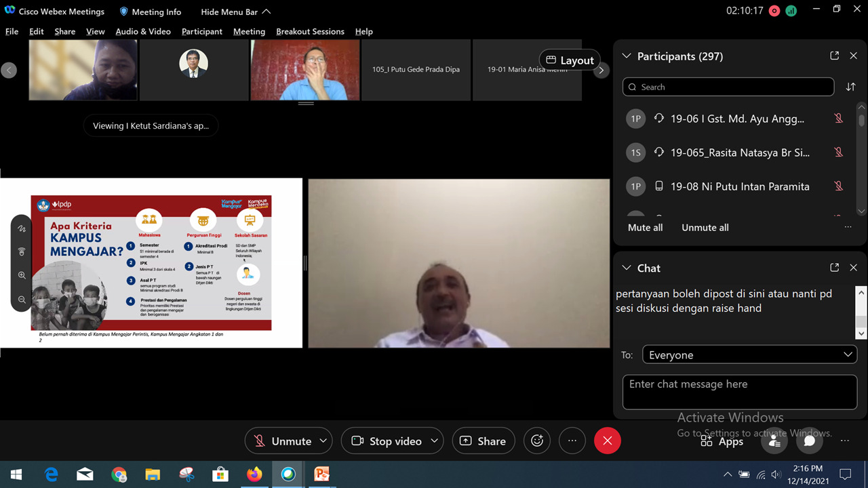Click the Share content button
The image size is (868, 488).
(484, 441)
